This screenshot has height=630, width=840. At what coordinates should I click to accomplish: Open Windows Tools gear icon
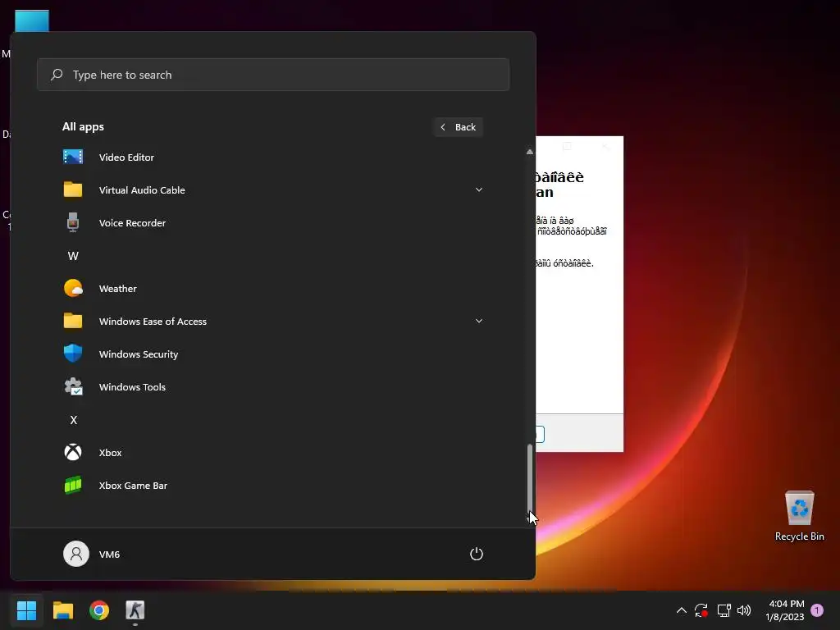(x=73, y=386)
